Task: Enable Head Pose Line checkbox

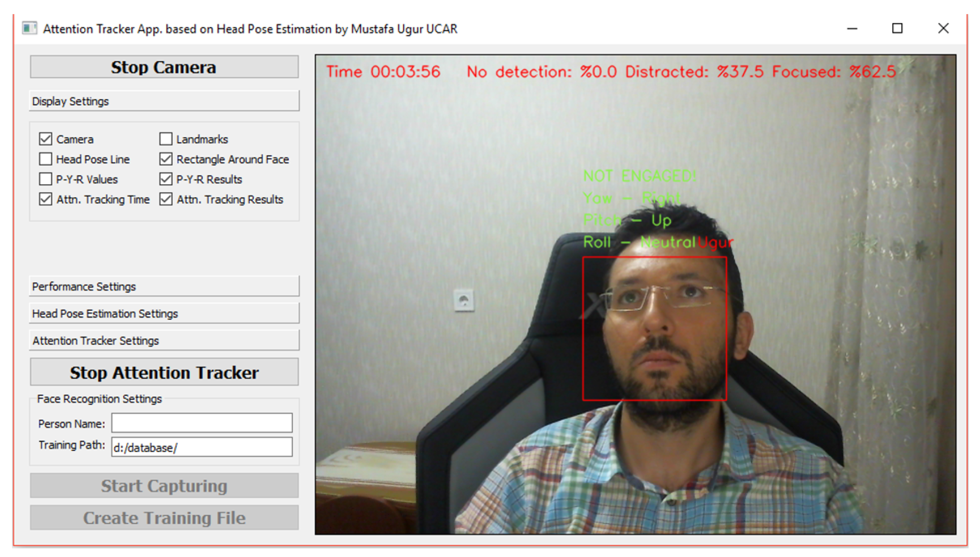Action: coord(46,159)
